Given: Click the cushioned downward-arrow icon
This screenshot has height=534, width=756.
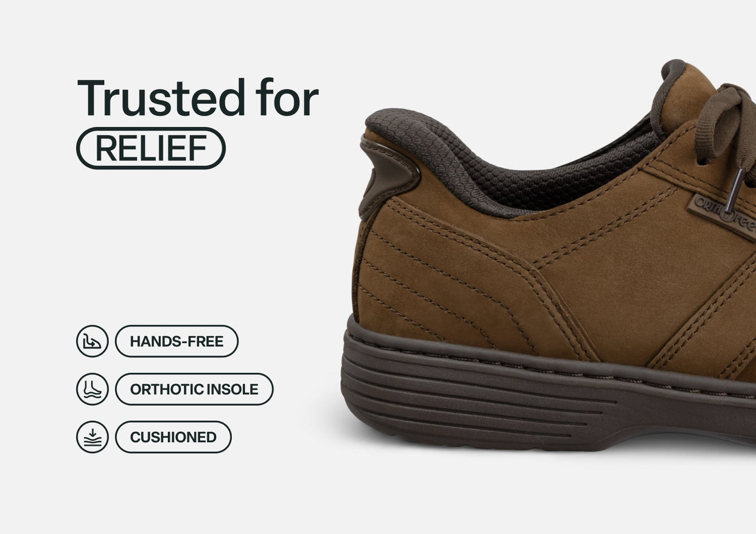Looking at the screenshot, I should coord(93,437).
